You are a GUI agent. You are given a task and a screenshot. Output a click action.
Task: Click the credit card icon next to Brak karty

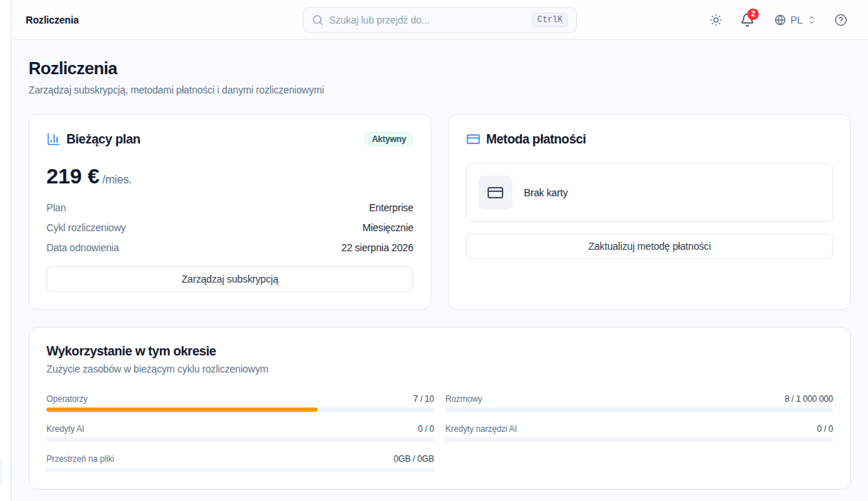click(495, 193)
